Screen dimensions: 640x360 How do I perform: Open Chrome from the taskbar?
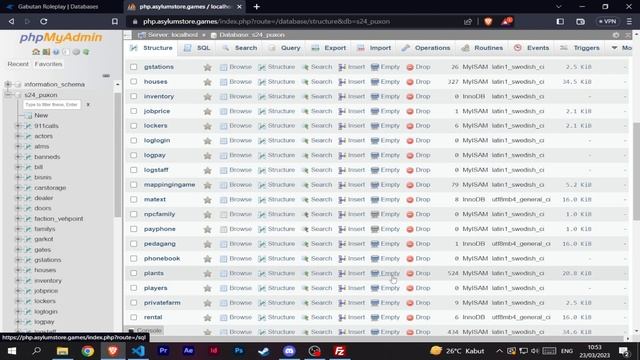[x=87, y=351]
